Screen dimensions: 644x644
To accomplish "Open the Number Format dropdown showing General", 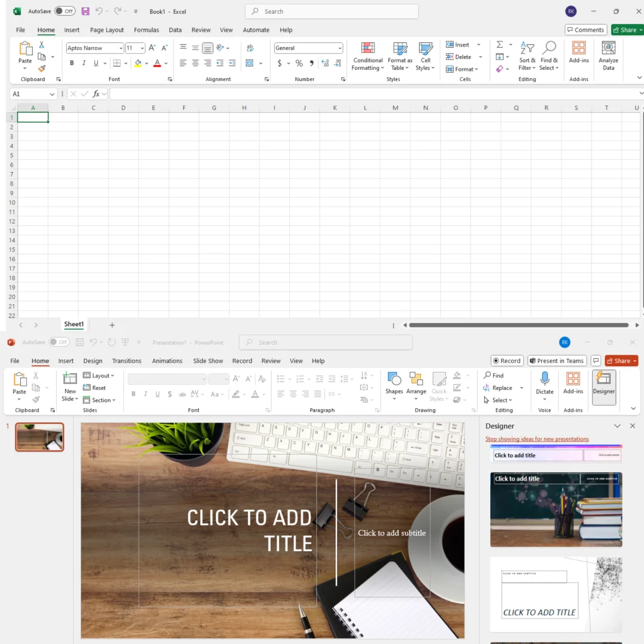I will pos(308,48).
